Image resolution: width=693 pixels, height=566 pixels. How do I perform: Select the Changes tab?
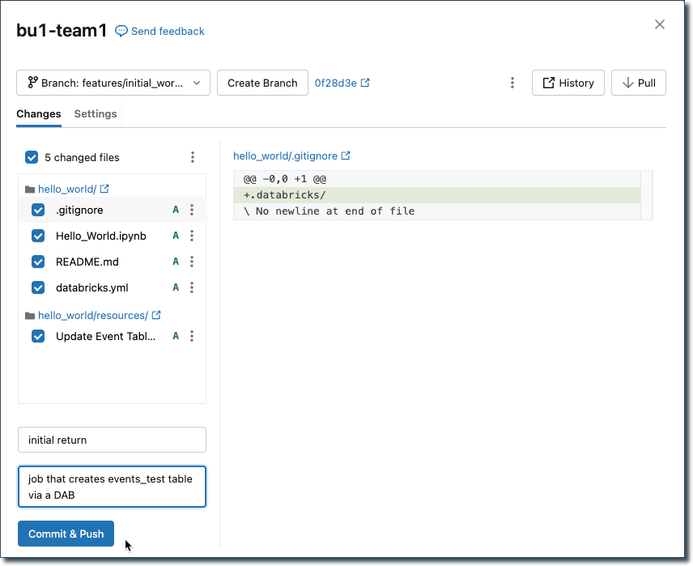[x=39, y=114]
